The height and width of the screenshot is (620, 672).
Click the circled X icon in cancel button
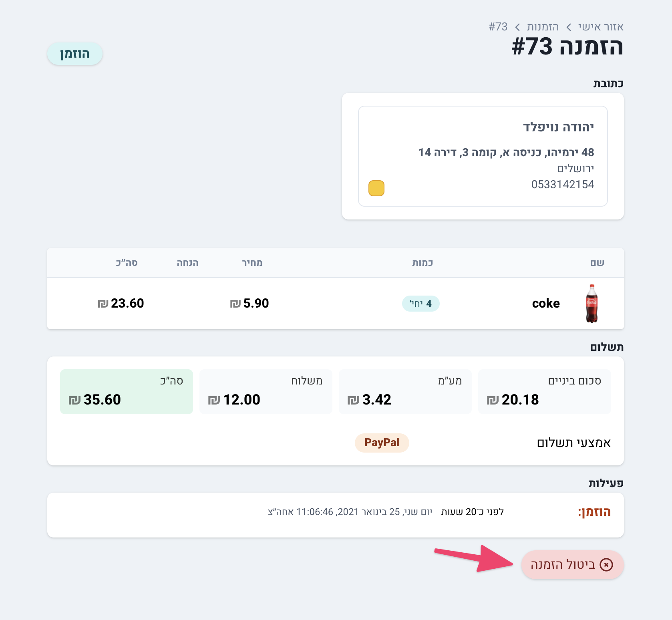606,565
